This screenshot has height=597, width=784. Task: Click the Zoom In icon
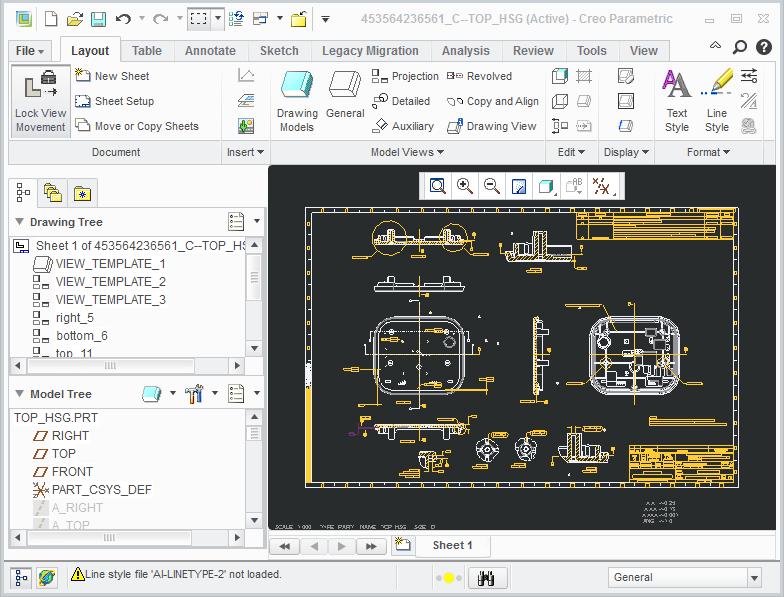pos(464,186)
